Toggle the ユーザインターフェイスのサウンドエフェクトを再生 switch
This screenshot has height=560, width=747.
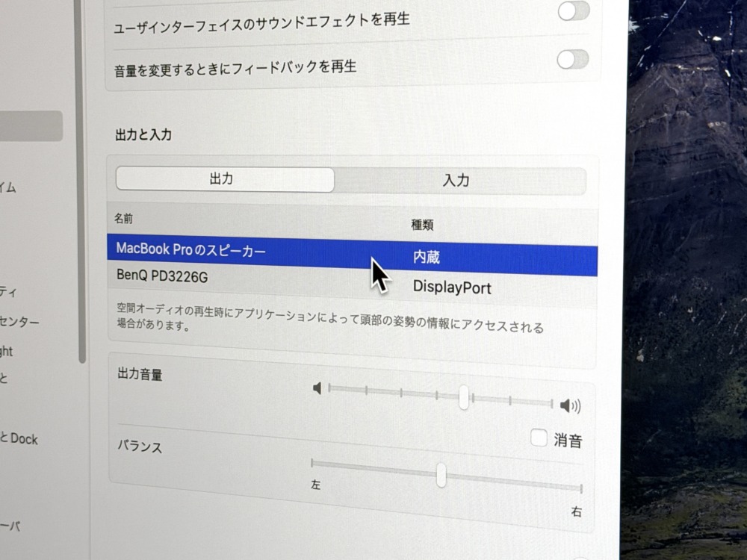[573, 11]
